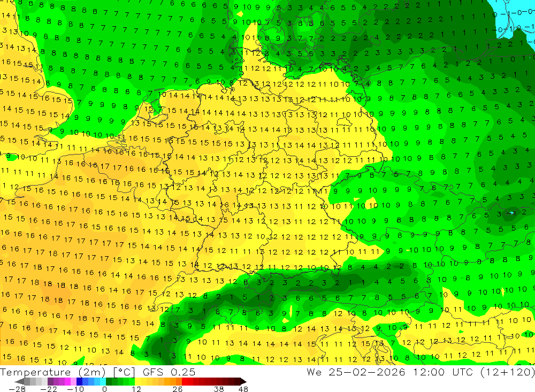
Task: Click the "-28" legend label
Action: [x=17, y=389]
